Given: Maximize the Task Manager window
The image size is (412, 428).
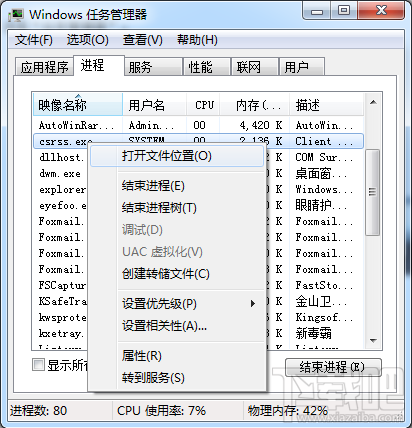Looking at the screenshot, I should pos(343,11).
